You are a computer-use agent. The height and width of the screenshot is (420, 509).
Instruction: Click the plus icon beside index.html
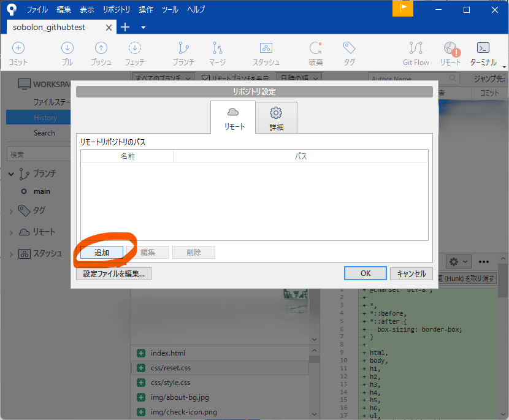pyautogui.click(x=141, y=353)
